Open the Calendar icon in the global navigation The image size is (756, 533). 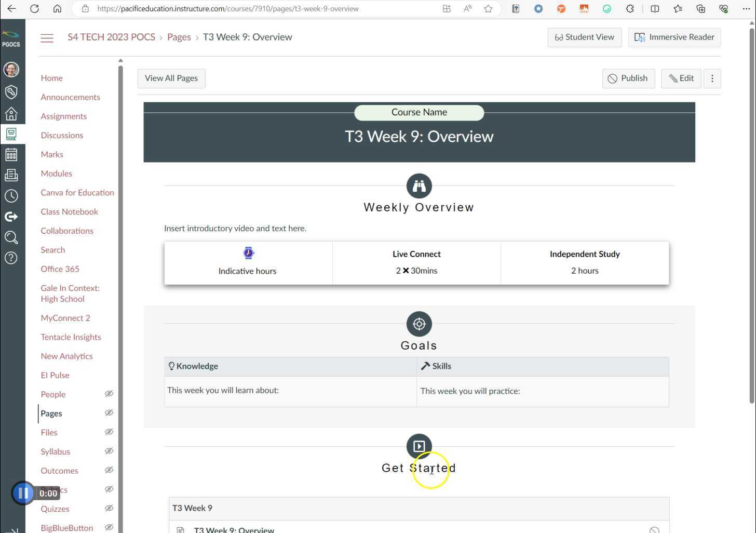click(11, 154)
